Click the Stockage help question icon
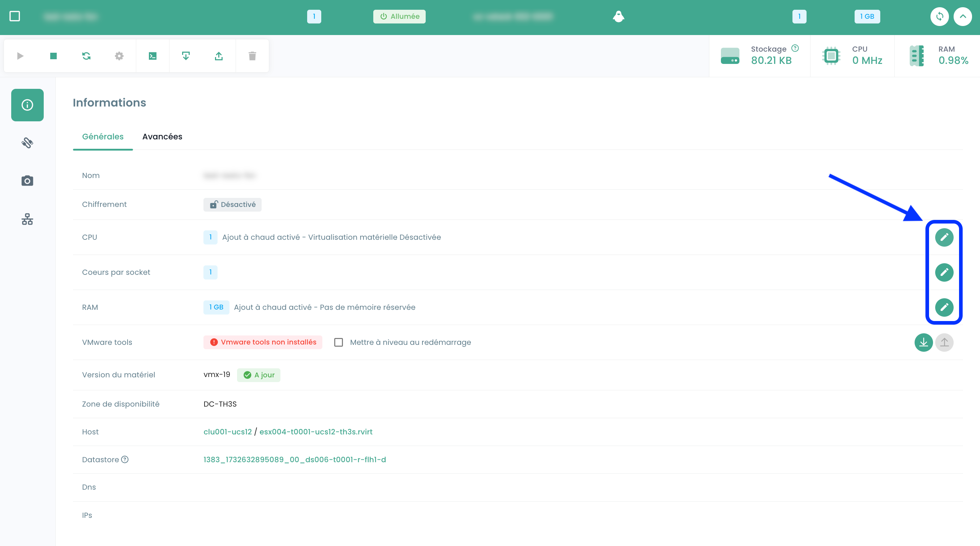The width and height of the screenshot is (980, 546). [795, 48]
